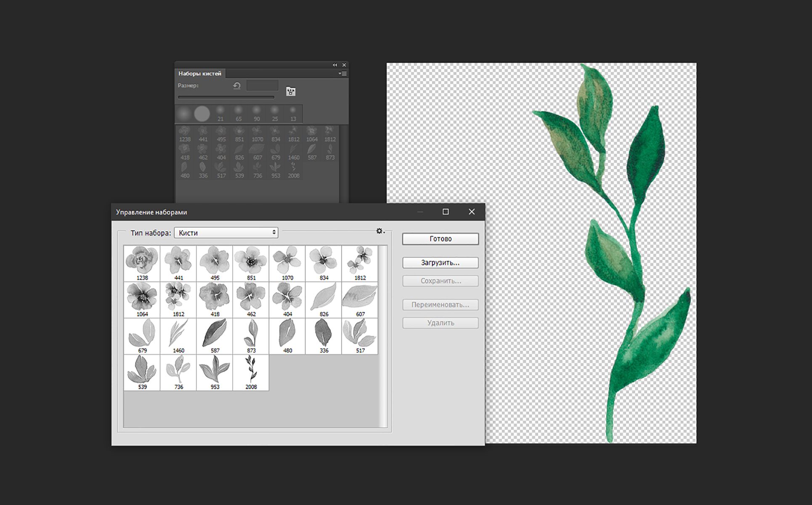Select the hard round brush in panel
The width and height of the screenshot is (812, 505).
point(202,114)
